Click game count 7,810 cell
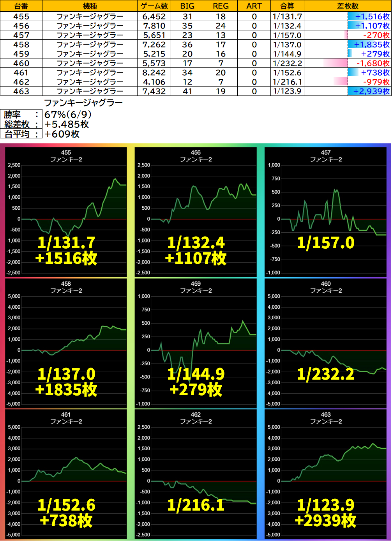 [x=154, y=26]
